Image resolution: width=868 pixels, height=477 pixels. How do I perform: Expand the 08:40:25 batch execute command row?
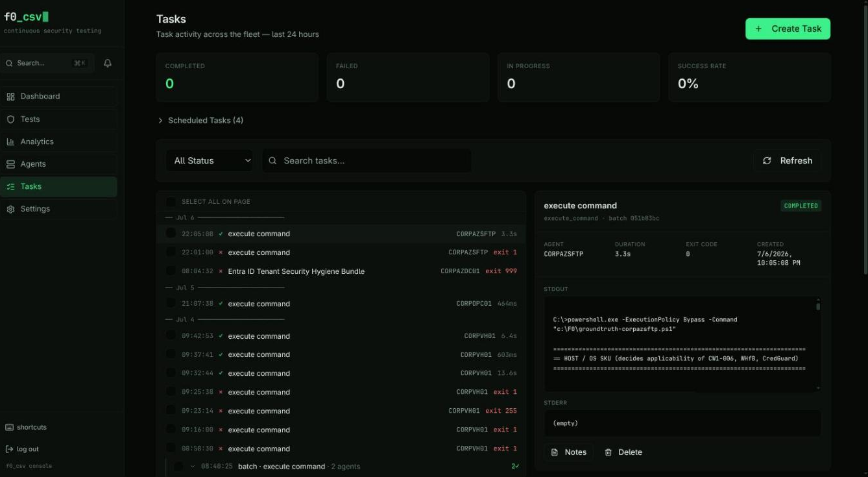(x=193, y=467)
